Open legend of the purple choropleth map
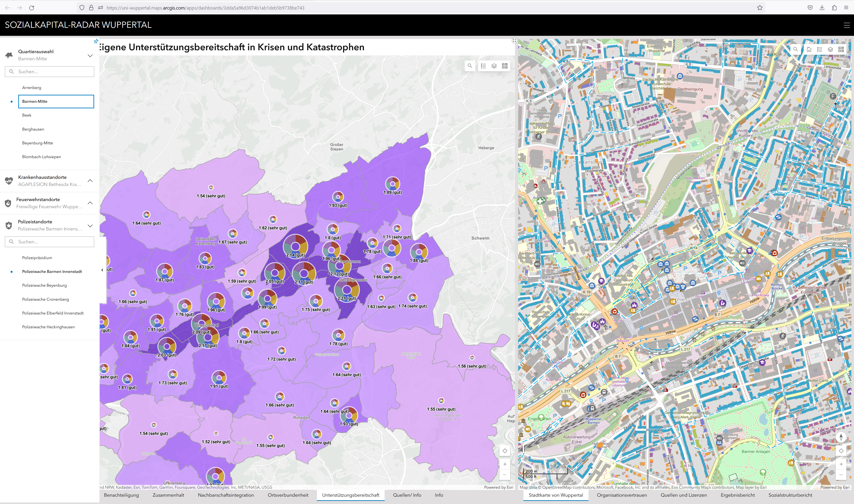 pyautogui.click(x=483, y=66)
